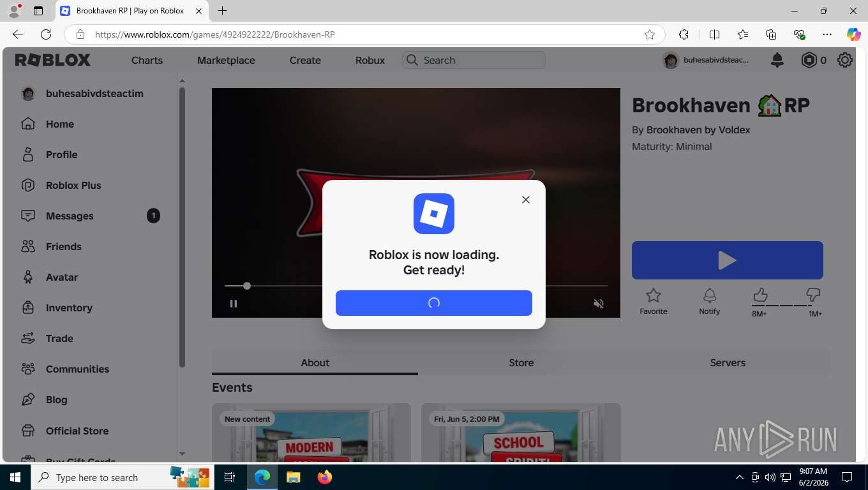
Task: Open Create in the top navigation
Action: [305, 60]
